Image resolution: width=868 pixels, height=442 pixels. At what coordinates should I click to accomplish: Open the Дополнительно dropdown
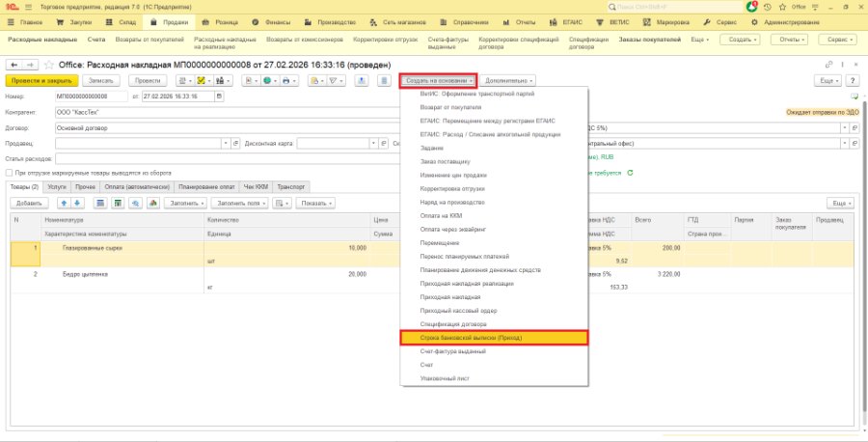(507, 81)
